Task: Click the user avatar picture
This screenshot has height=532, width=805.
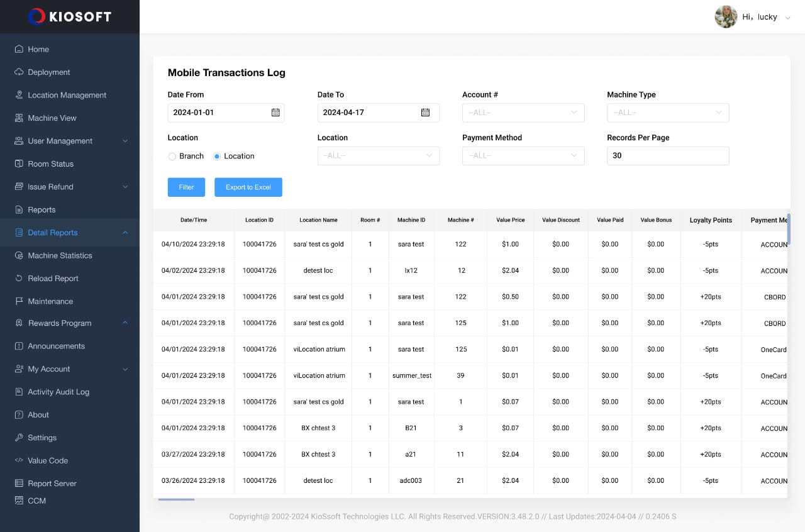Action: coord(726,17)
